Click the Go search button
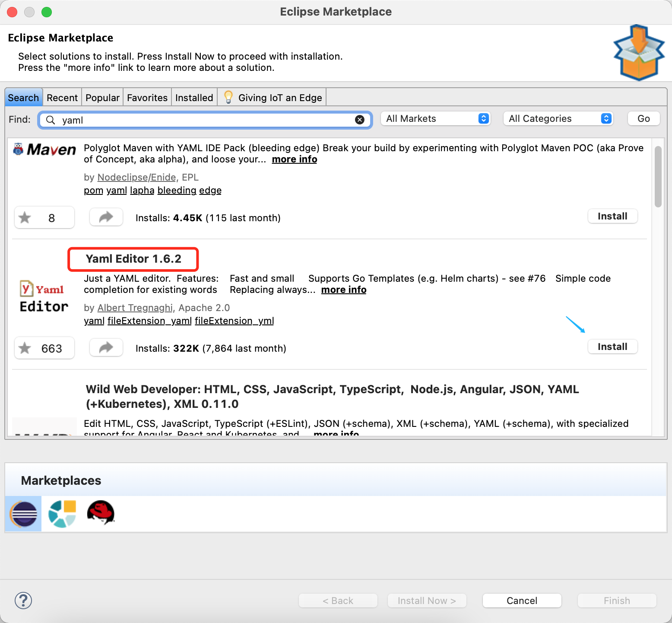This screenshot has height=623, width=672. [x=643, y=118]
